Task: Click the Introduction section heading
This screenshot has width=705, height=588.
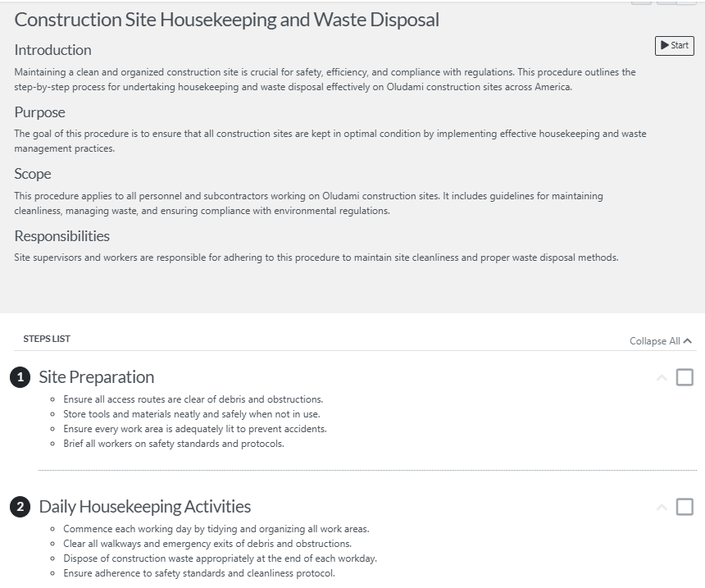Action: click(52, 50)
